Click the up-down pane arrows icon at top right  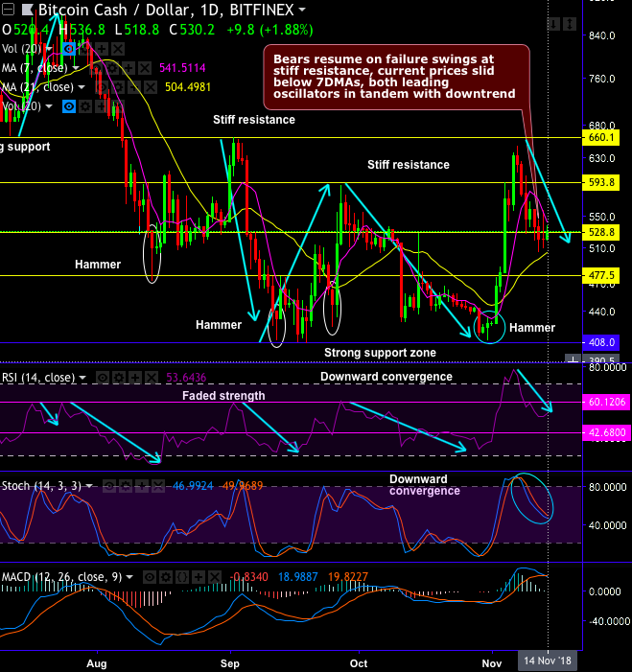tap(570, 24)
